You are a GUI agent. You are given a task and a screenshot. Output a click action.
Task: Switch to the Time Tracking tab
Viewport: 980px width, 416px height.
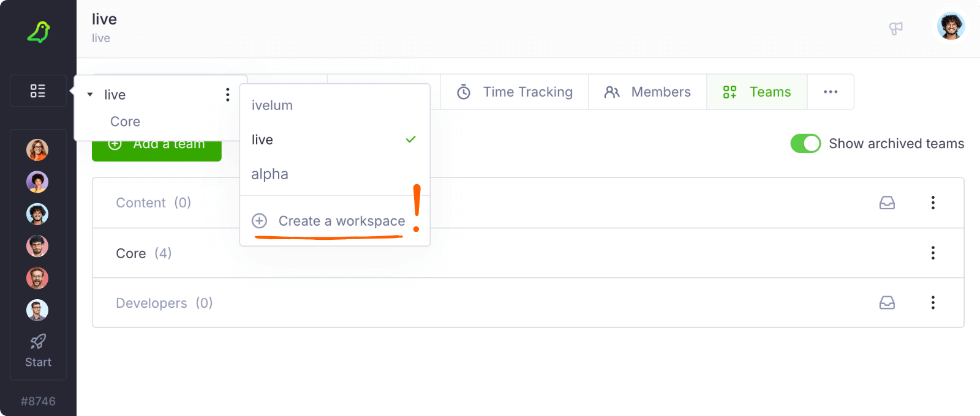point(514,92)
